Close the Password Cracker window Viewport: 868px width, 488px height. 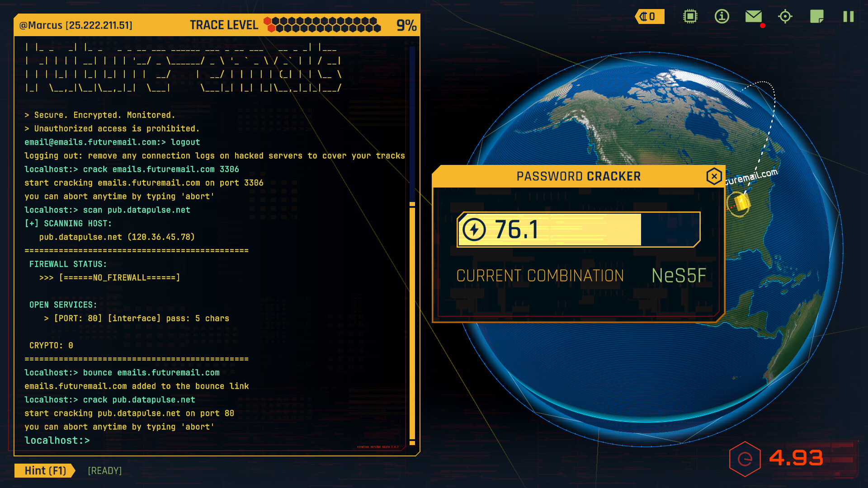coord(714,177)
